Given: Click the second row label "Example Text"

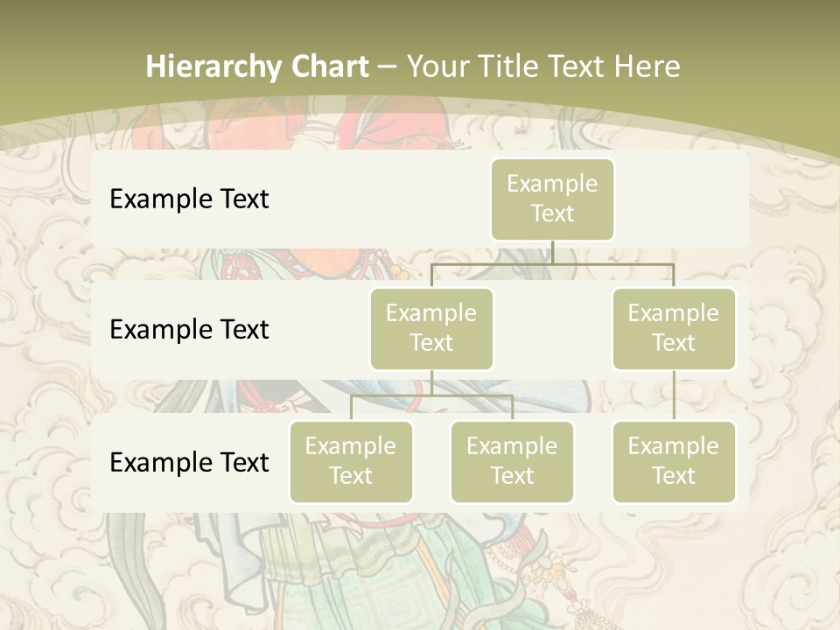Looking at the screenshot, I should [x=189, y=329].
